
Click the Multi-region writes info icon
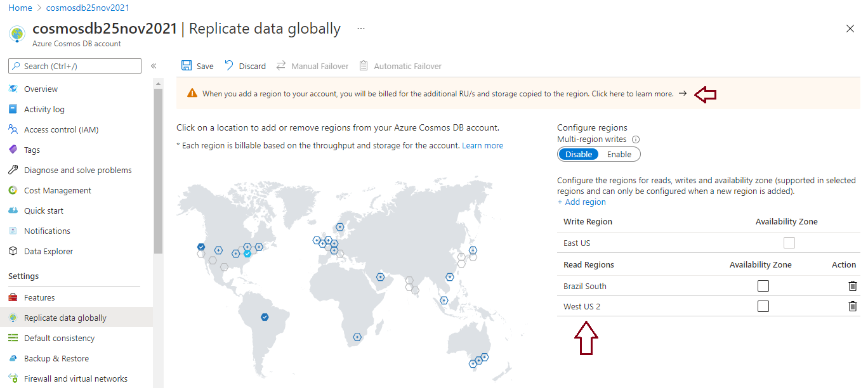coord(636,139)
